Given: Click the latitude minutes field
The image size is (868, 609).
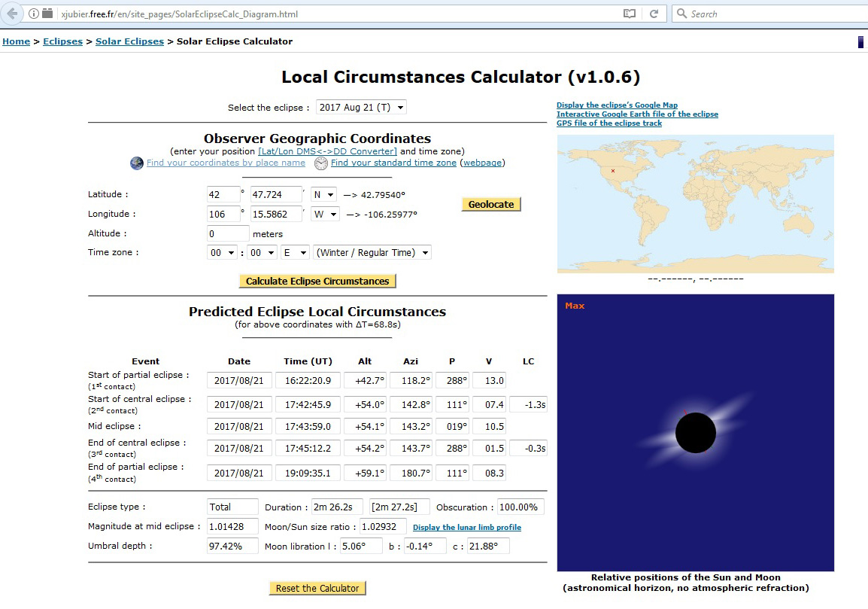Looking at the screenshot, I should click(276, 194).
